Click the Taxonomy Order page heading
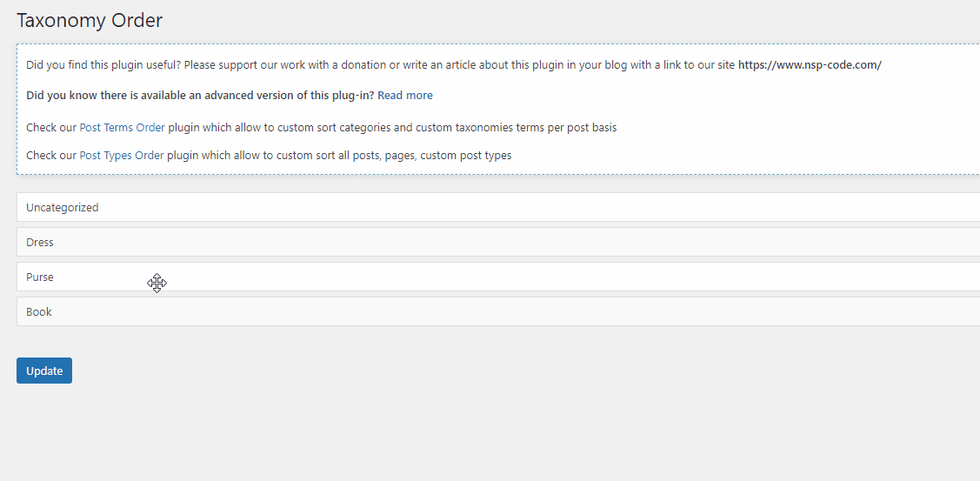The image size is (980, 481). (90, 20)
